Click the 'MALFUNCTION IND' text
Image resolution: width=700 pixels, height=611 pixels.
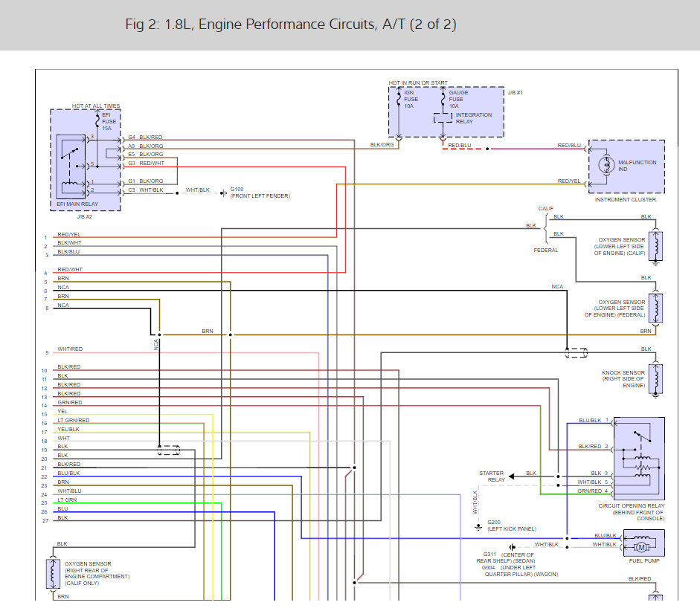[637, 166]
